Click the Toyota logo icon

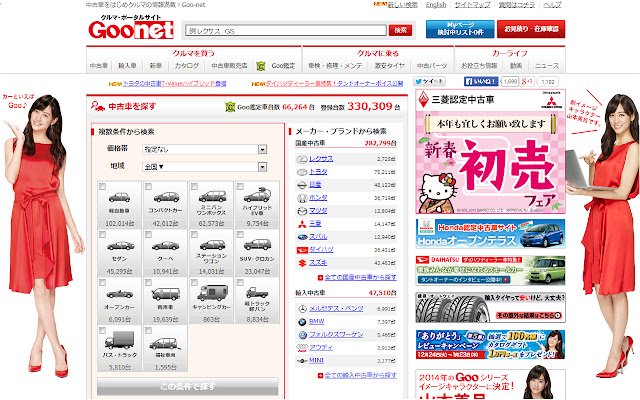(302, 172)
